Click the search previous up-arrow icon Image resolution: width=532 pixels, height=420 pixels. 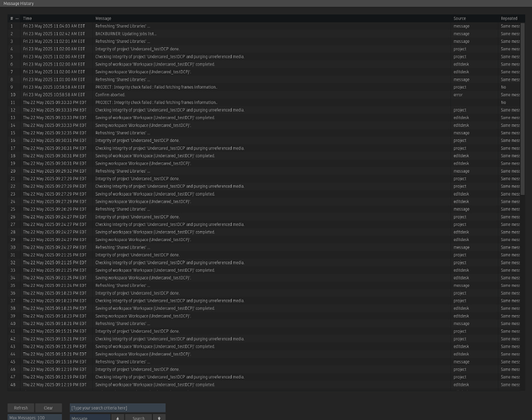[x=118, y=418]
